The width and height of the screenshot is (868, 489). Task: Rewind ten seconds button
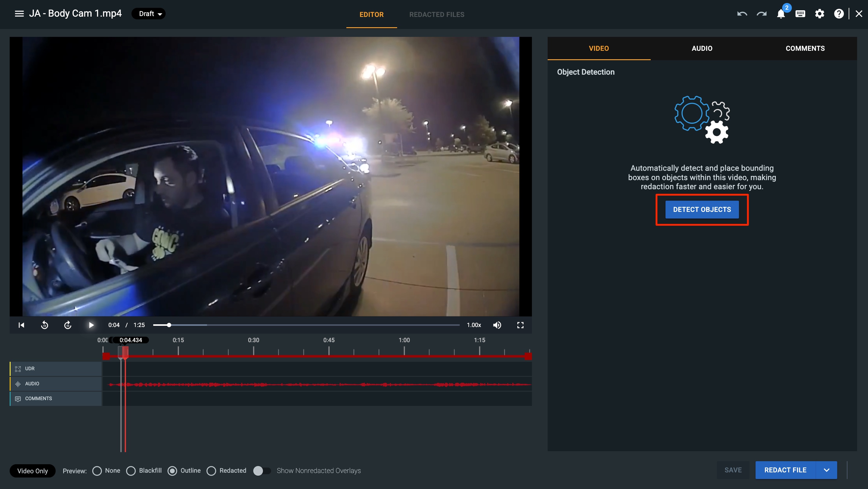click(44, 325)
